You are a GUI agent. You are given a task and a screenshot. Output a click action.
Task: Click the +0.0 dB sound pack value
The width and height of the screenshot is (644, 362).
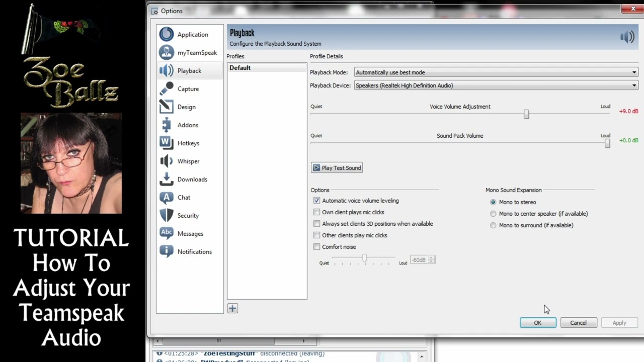(x=628, y=141)
